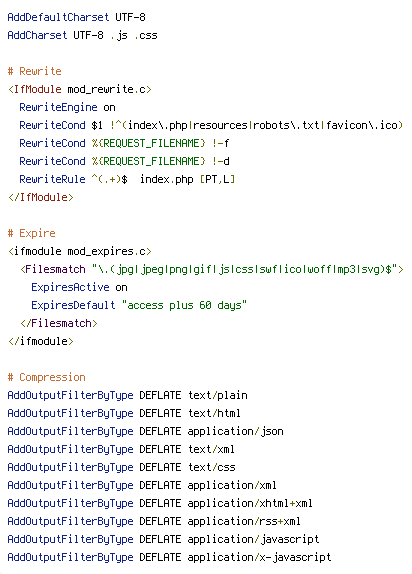Viewport: 412px width, 574px height.
Task: Click the AddCharset UTF-8 line
Action: point(82,35)
